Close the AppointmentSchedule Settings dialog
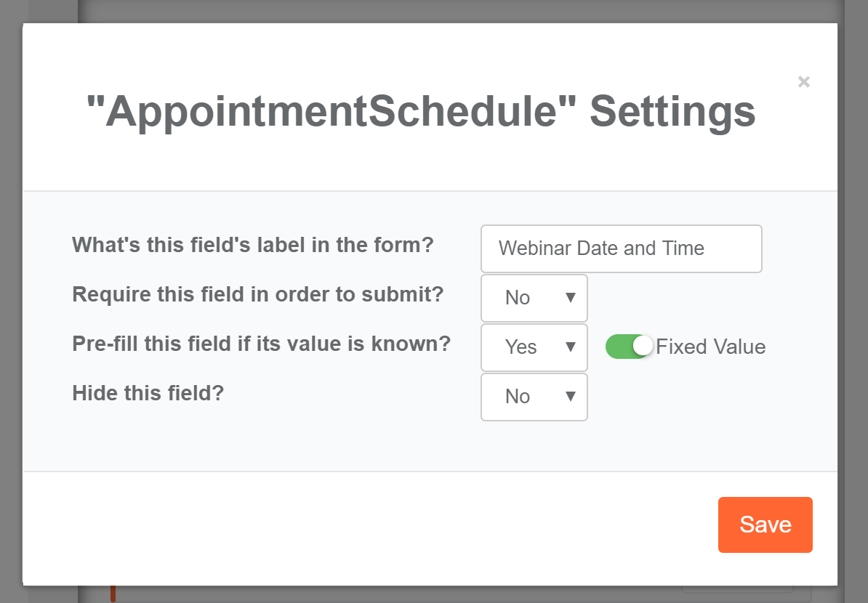The height and width of the screenshot is (603, 868). tap(803, 82)
